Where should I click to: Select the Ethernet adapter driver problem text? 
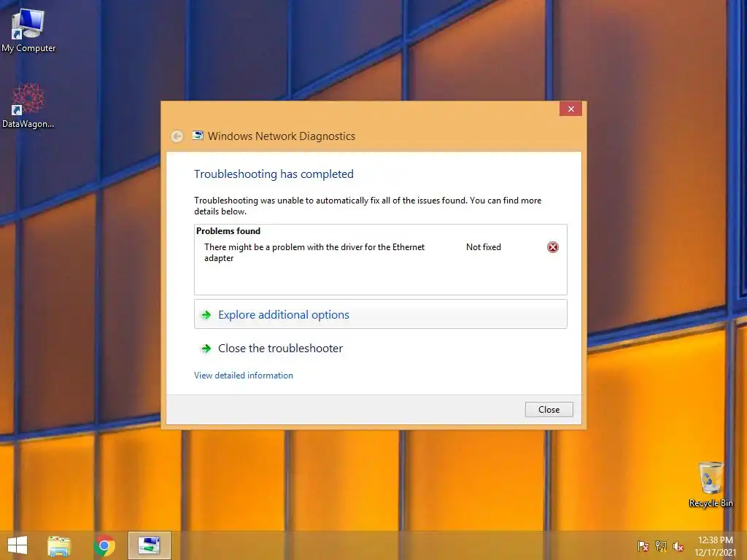(314, 252)
